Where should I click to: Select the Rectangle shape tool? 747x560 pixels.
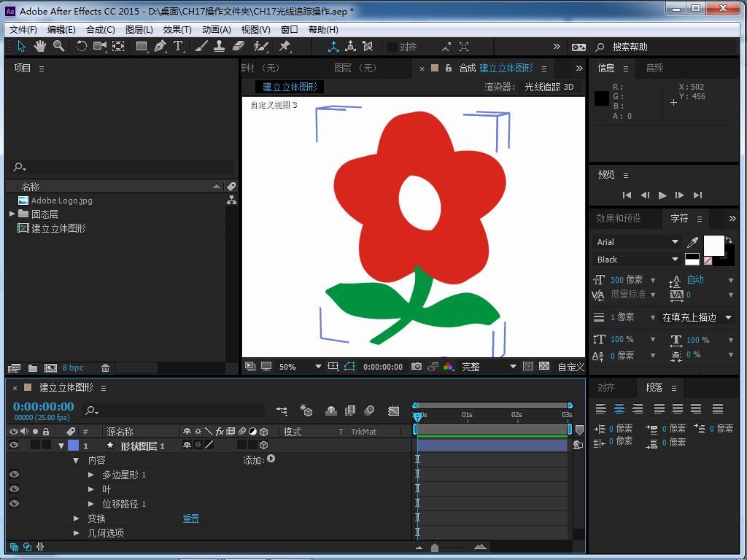point(142,46)
